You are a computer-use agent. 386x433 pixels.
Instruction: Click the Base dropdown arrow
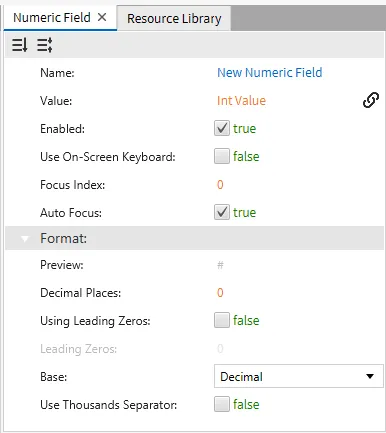pos(370,376)
